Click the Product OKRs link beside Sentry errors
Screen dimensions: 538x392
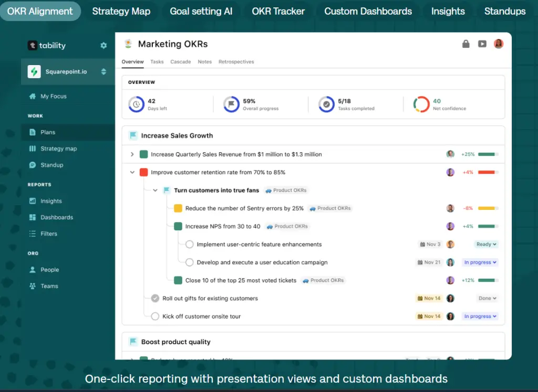point(330,208)
